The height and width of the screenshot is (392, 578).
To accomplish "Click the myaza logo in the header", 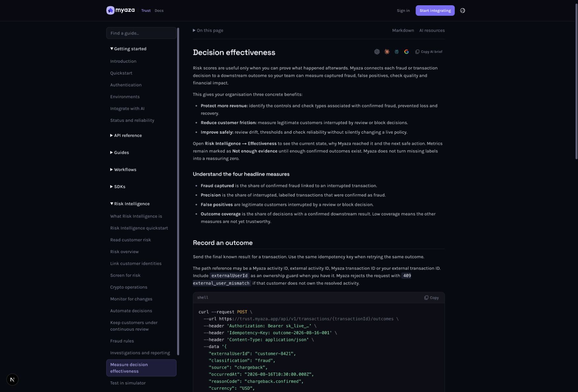I will click(x=120, y=11).
